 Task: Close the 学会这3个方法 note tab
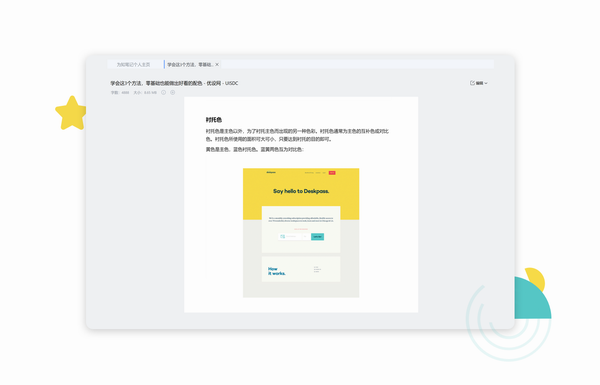[217, 64]
